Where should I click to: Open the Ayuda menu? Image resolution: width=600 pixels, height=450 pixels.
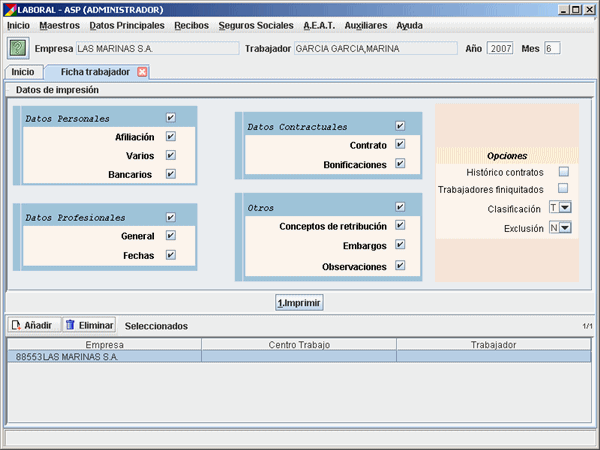coord(409,26)
